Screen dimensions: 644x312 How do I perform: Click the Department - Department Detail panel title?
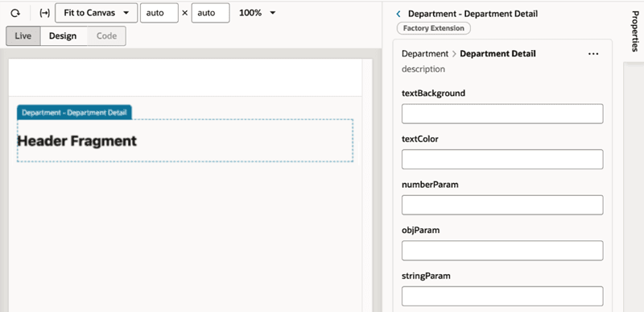coord(473,14)
